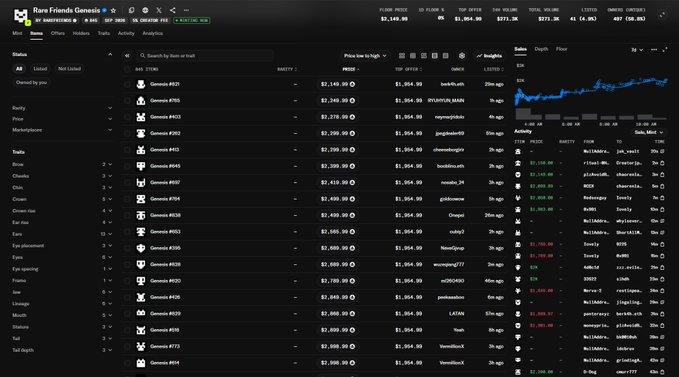Switch to the fifth layout view icon

tap(445, 56)
